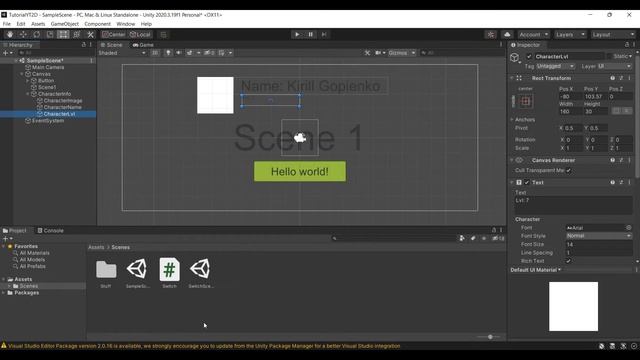Screen dimensions: 640x360
Task: Collapse the Canvas node
Action: coord(22,74)
